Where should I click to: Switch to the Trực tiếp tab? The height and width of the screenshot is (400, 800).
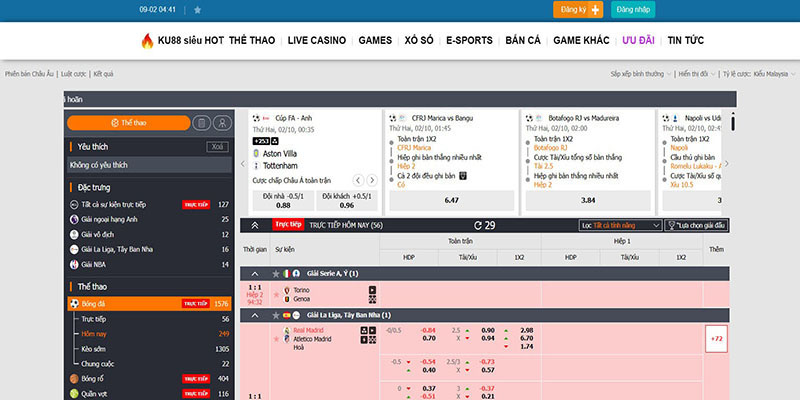(288, 225)
